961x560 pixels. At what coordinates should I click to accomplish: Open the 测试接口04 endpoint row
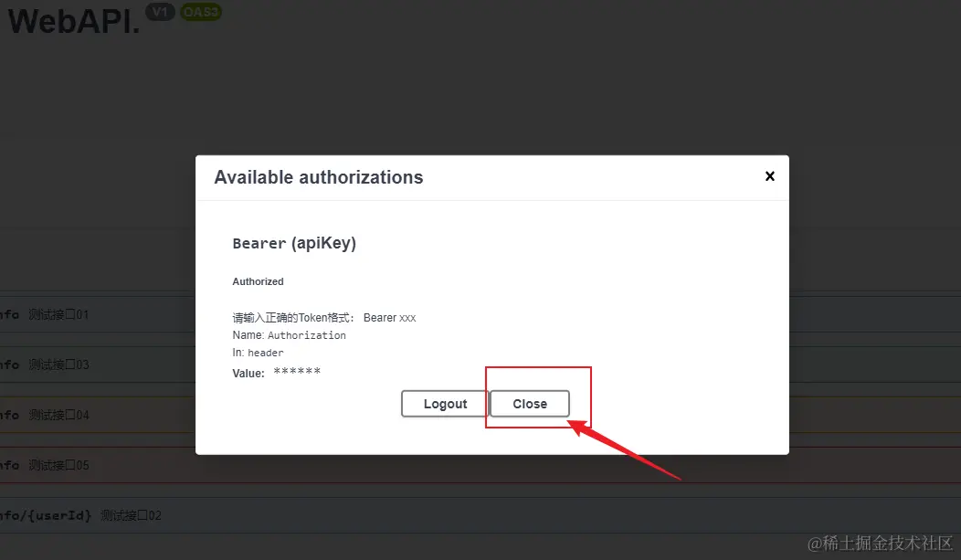pyautogui.click(x=98, y=415)
